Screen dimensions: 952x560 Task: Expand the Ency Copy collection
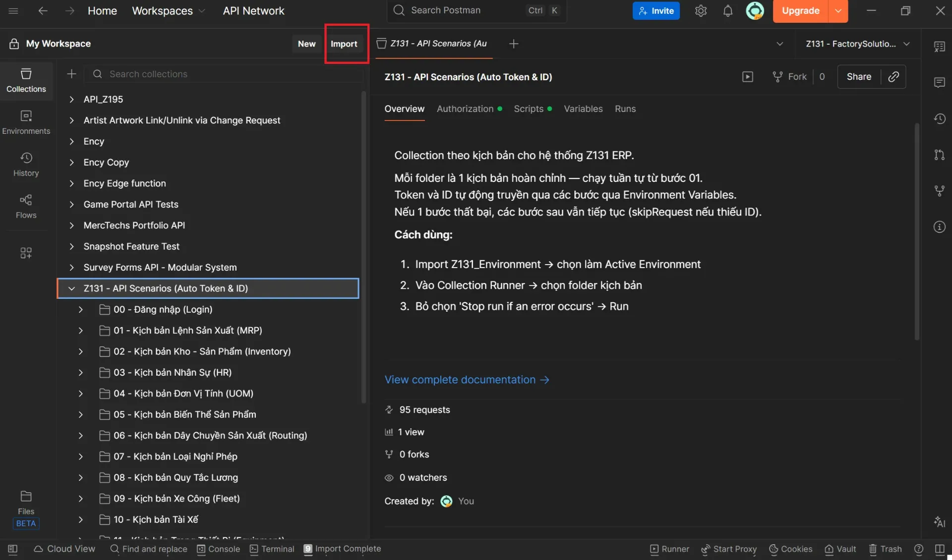click(x=71, y=163)
